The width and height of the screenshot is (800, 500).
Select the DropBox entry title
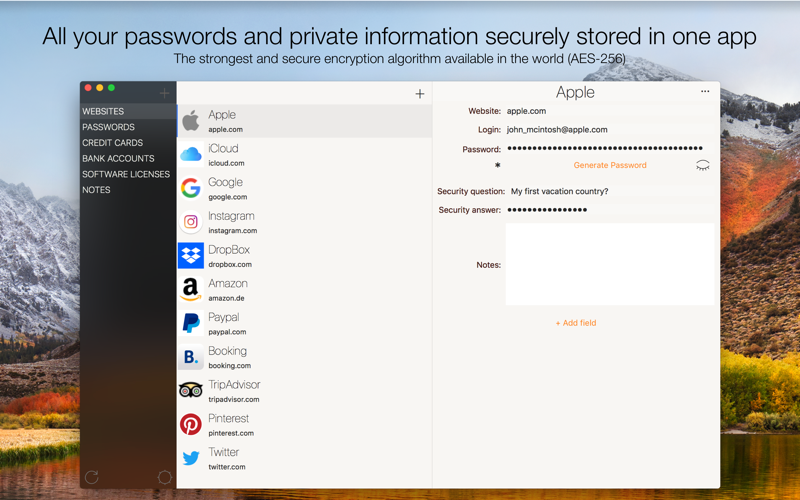[x=229, y=250]
